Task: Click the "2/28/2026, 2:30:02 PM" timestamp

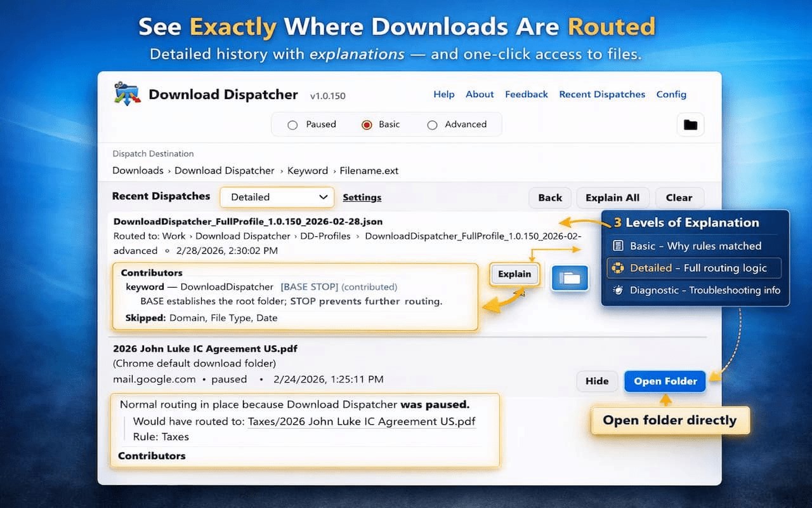Action: point(228,251)
